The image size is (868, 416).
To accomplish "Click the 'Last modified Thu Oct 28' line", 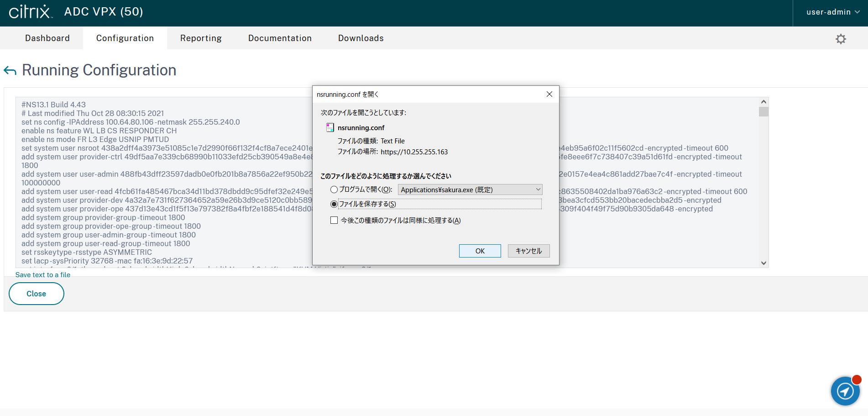I will click(93, 113).
